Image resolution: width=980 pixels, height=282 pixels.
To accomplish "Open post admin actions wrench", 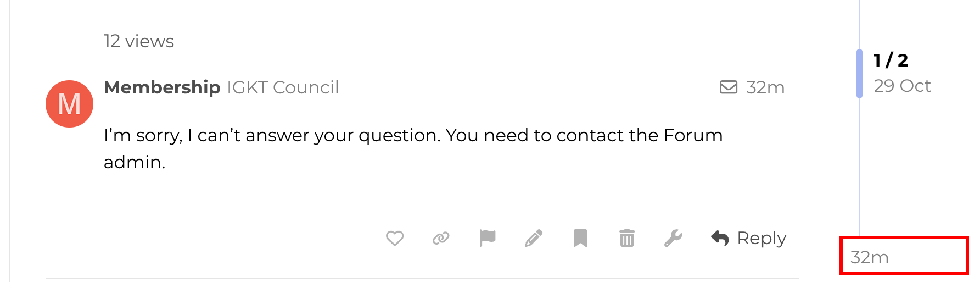I will [673, 238].
